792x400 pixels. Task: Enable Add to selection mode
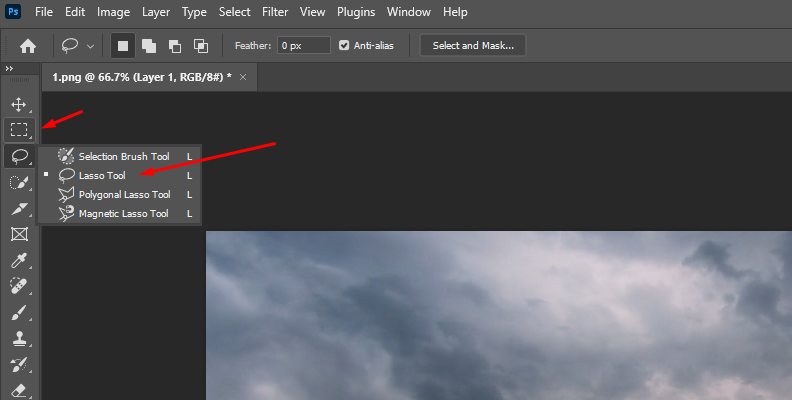(x=150, y=46)
